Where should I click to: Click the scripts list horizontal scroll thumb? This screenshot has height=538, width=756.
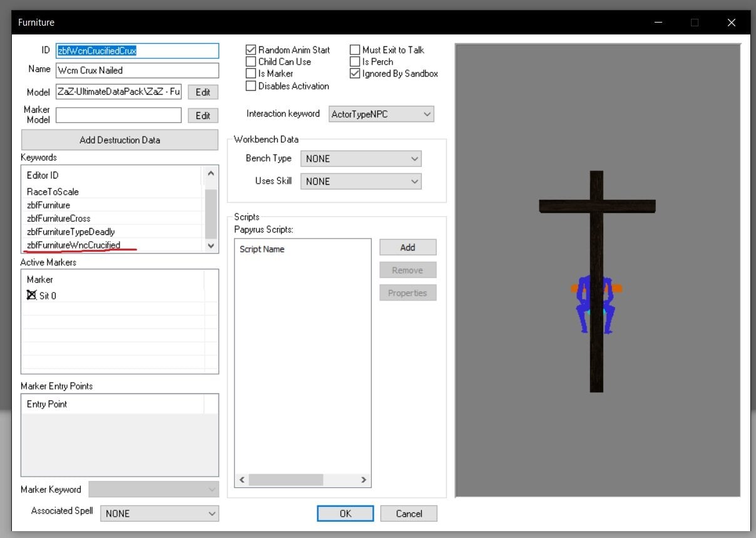286,480
